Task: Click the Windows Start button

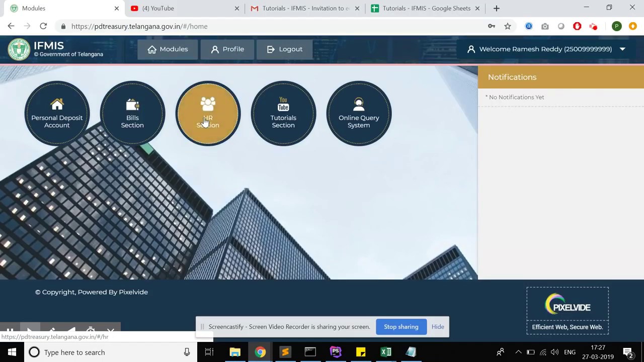Action: point(12,352)
